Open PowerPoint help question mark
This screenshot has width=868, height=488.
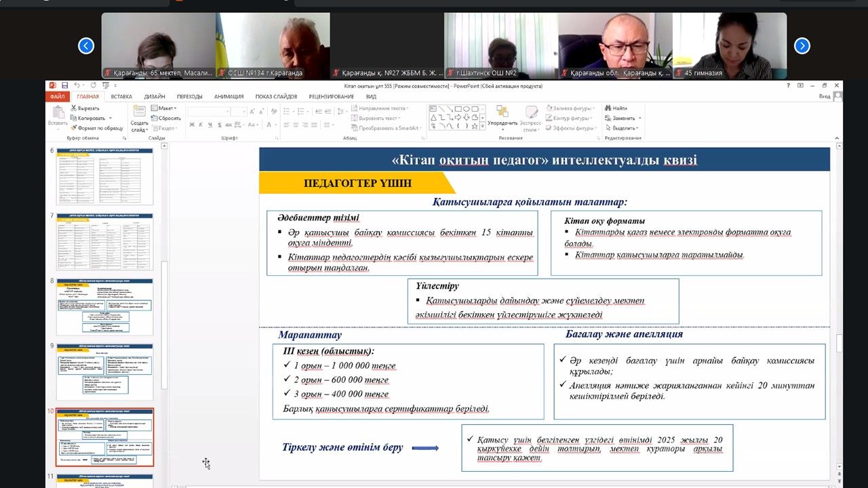point(788,85)
